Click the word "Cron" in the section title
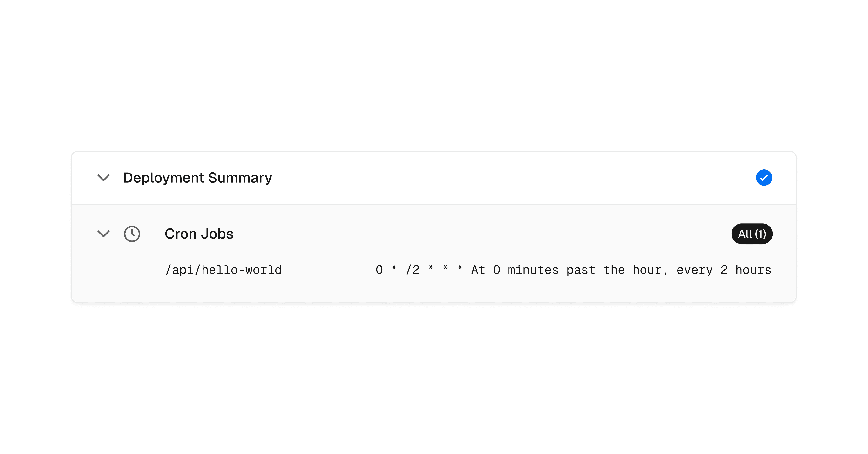The width and height of the screenshot is (868, 454). click(181, 234)
